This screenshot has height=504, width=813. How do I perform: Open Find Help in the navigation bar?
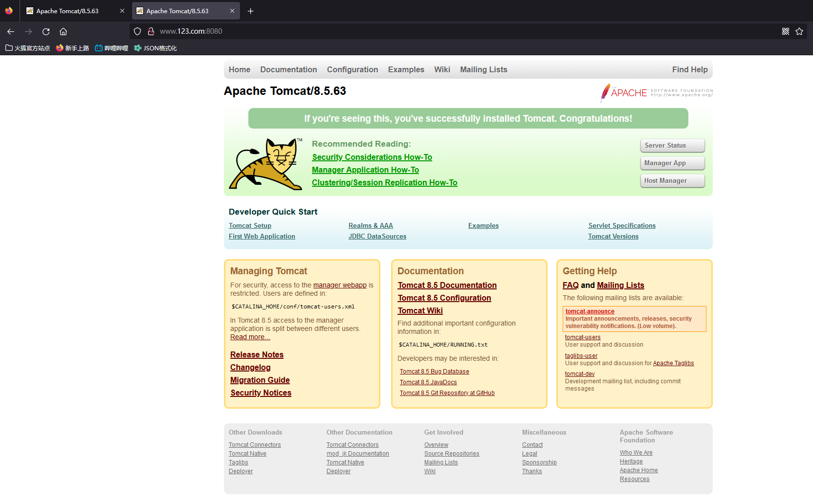click(690, 69)
